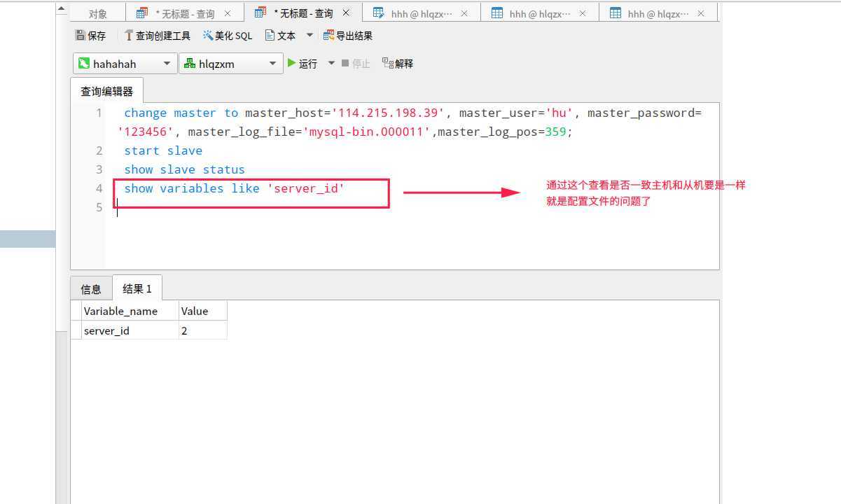The height and width of the screenshot is (504, 841).
Task: Switch to the 信息 results tab
Action: click(91, 288)
